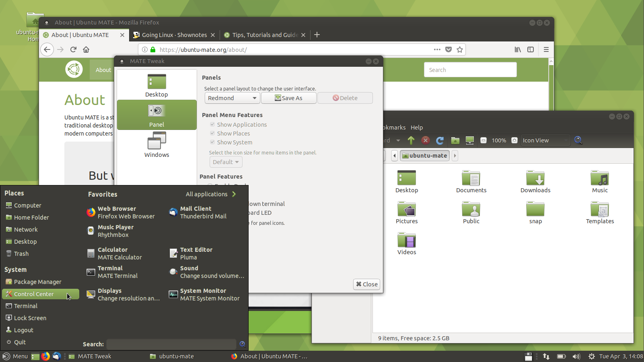The height and width of the screenshot is (362, 644).
Task: Switch to Tips, Tutorials and Guides tab
Action: tap(265, 35)
